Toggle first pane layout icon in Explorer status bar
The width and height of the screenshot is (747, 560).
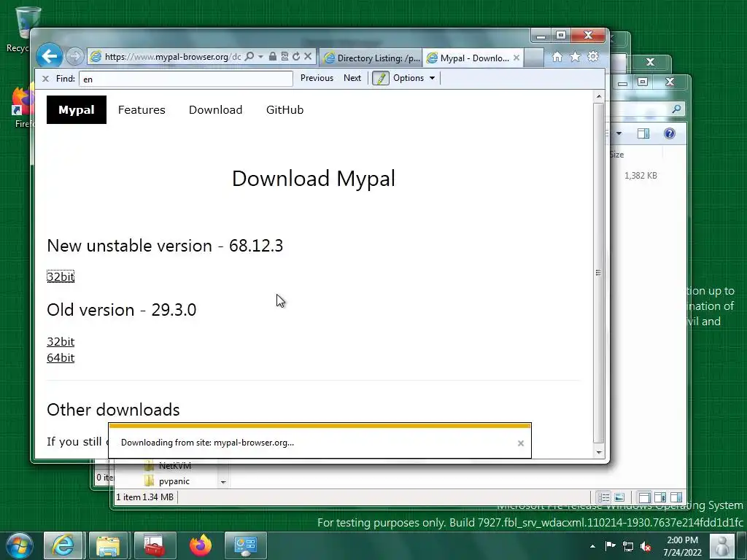pyautogui.click(x=644, y=497)
